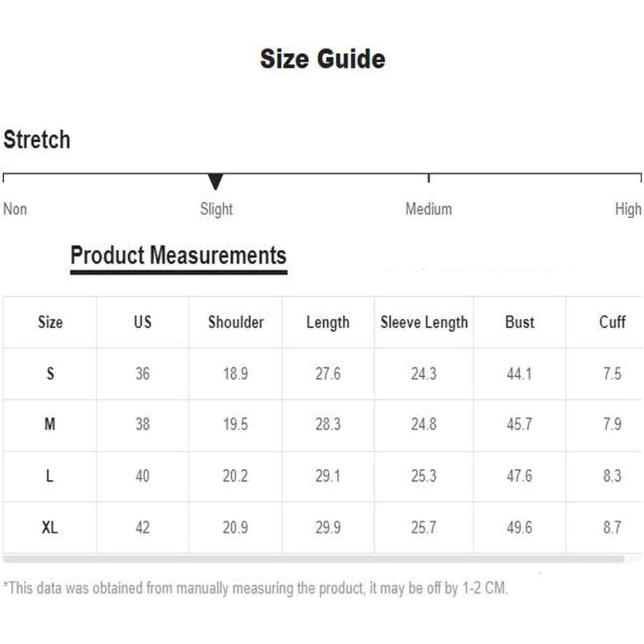Select the High stretch label
644x644 pixels.
point(628,209)
